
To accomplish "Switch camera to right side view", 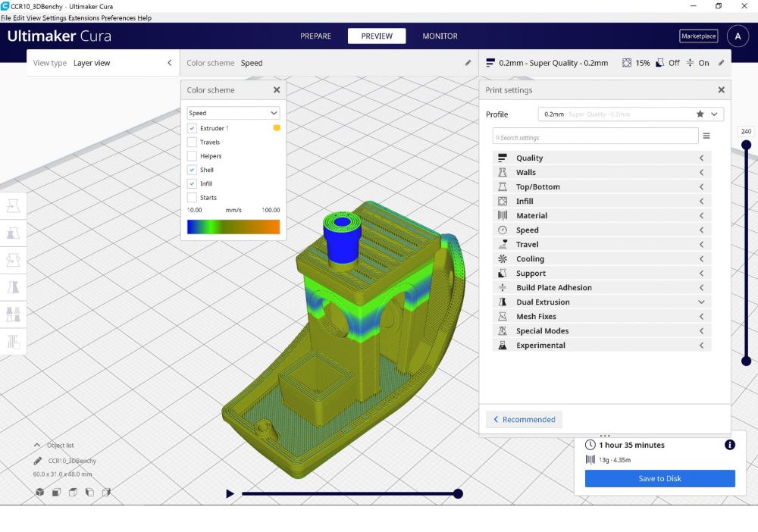I will 106,492.
